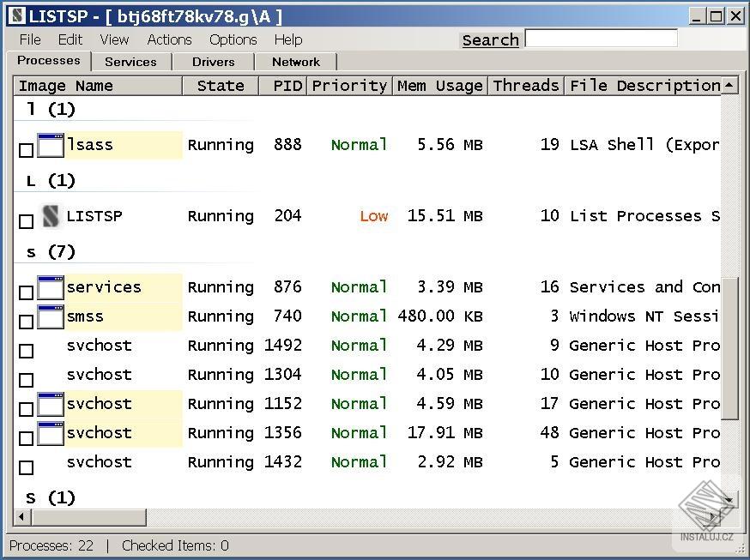
Task: Tick the checkbox for svchost PID 1432
Action: [26, 467]
